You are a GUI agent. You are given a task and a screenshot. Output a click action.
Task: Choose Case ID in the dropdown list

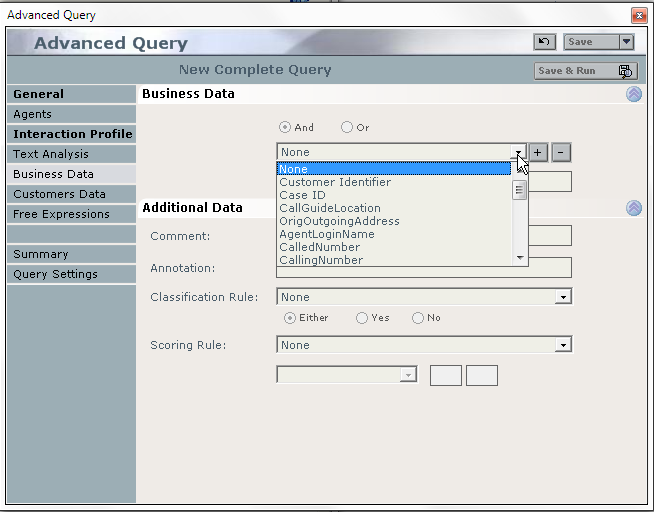[x=302, y=195]
